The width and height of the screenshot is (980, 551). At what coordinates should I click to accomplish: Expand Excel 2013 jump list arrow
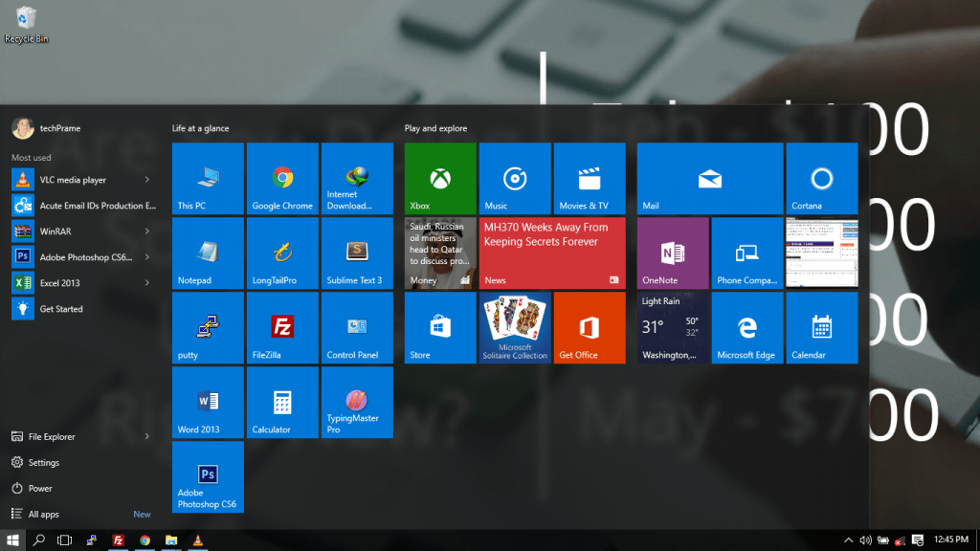[x=146, y=283]
